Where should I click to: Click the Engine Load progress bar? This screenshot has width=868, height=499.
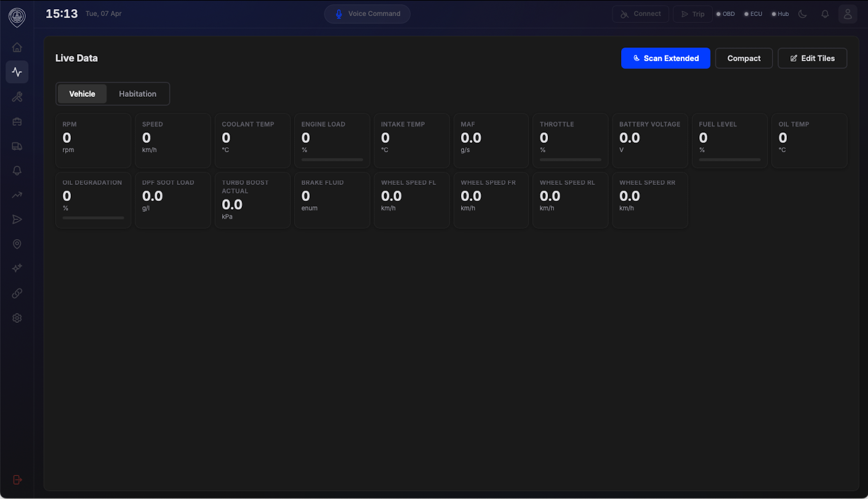332,160
